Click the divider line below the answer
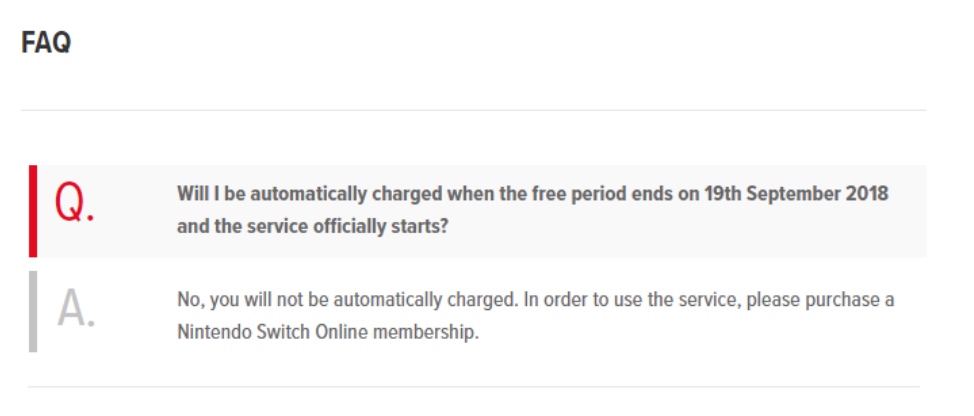 pyautogui.click(x=473, y=387)
